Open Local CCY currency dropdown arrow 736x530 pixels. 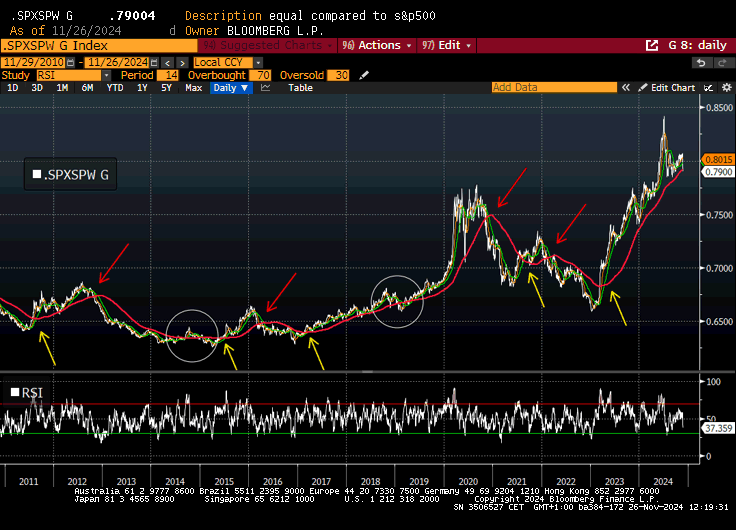pos(258,62)
